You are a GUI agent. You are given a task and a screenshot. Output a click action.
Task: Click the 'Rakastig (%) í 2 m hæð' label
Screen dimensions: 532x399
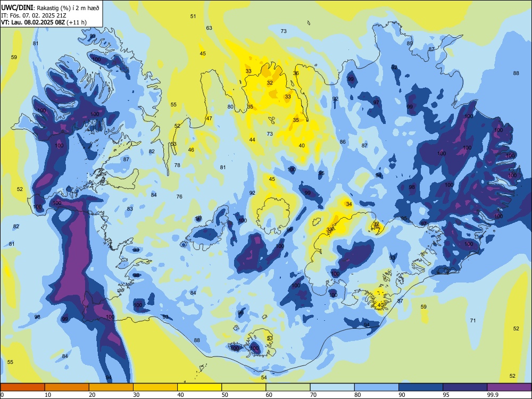click(x=68, y=8)
